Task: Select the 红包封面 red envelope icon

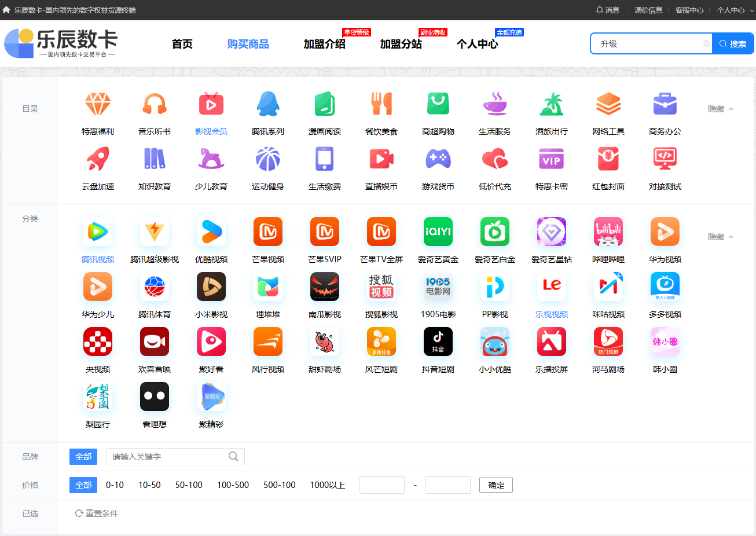Action: click(608, 159)
